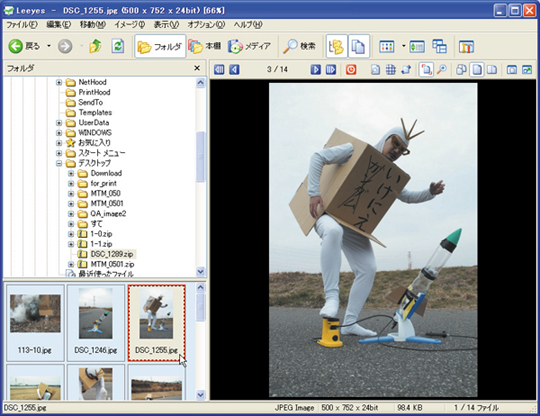Go back with the 戻る button

24,46
